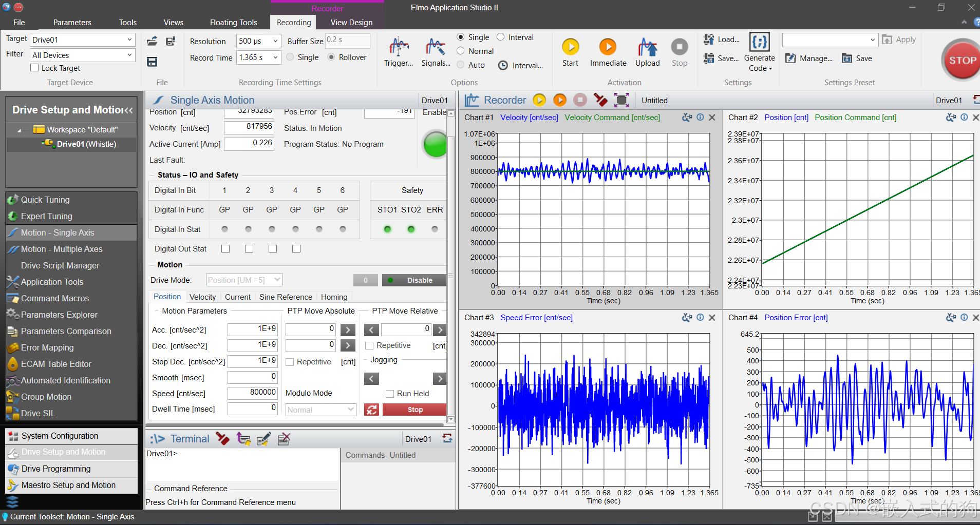
Task: Open the Target Drive01 dropdown
Action: 83,40
